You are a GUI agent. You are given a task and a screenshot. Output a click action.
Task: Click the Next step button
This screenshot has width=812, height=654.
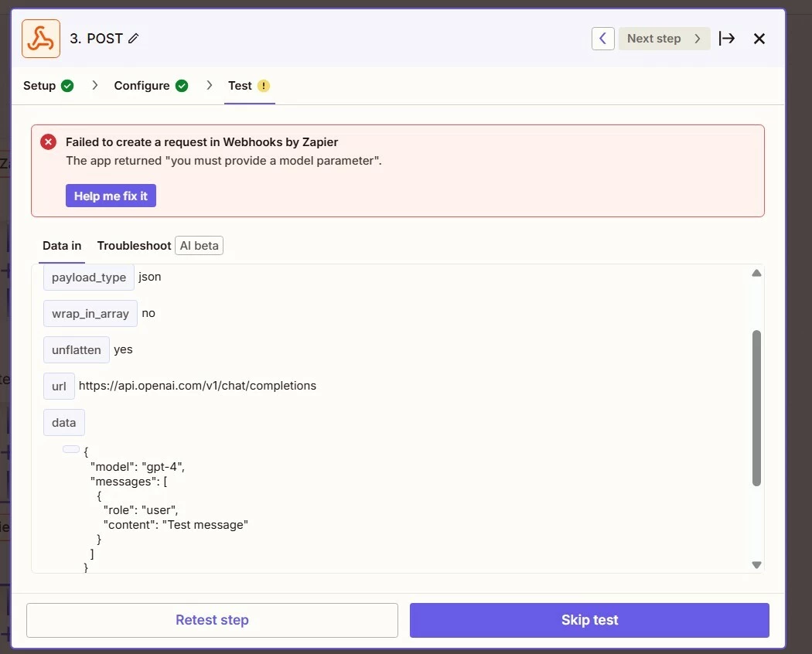tap(664, 39)
